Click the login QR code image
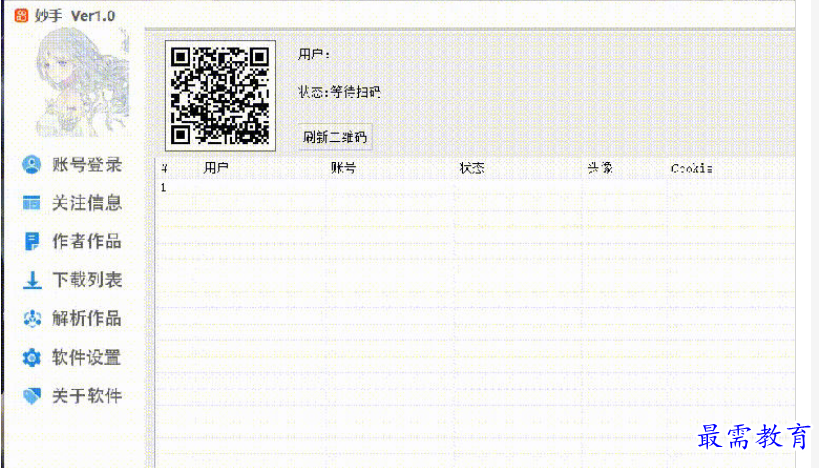 pyautogui.click(x=220, y=96)
